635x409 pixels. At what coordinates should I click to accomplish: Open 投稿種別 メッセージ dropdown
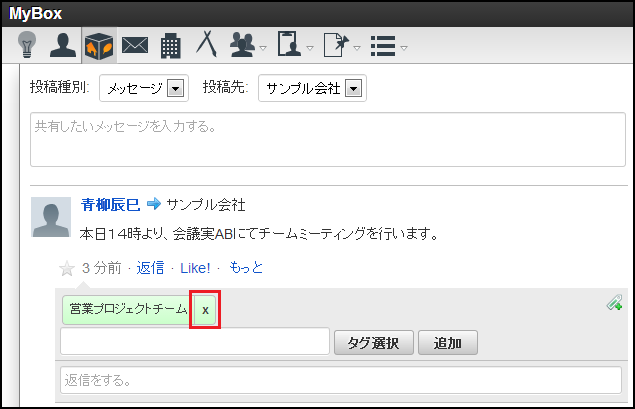coord(144,88)
